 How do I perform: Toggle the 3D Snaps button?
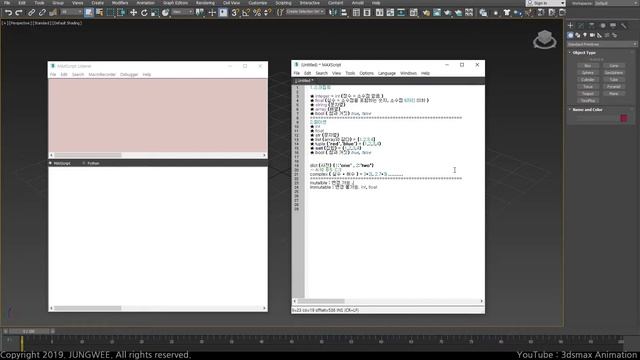click(x=235, y=13)
